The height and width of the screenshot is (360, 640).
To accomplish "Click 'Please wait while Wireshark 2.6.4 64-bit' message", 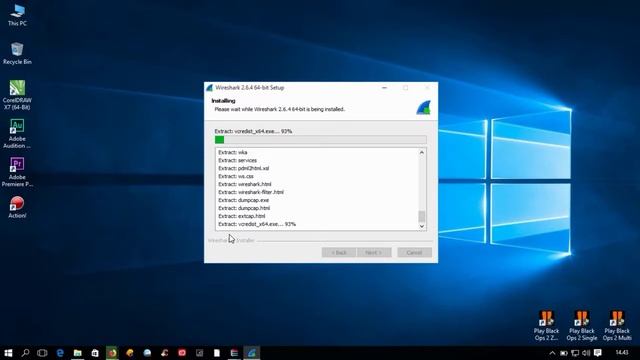I will point(280,109).
